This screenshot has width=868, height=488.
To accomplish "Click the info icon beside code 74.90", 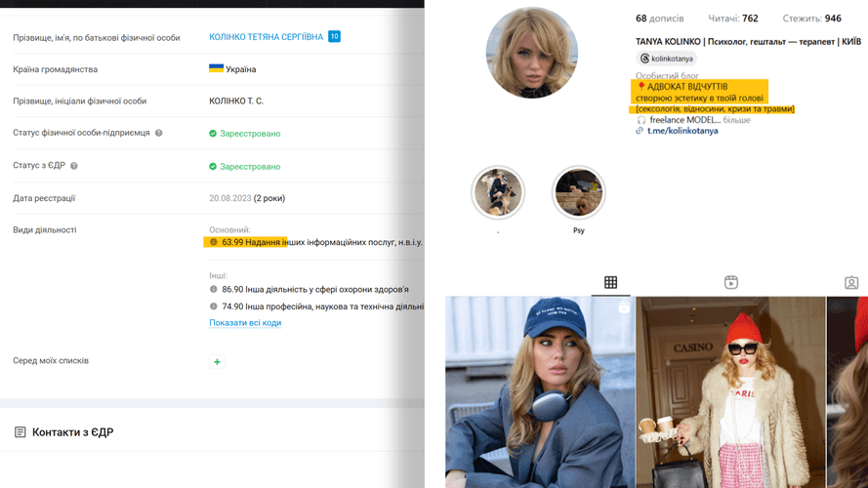I will [x=214, y=306].
